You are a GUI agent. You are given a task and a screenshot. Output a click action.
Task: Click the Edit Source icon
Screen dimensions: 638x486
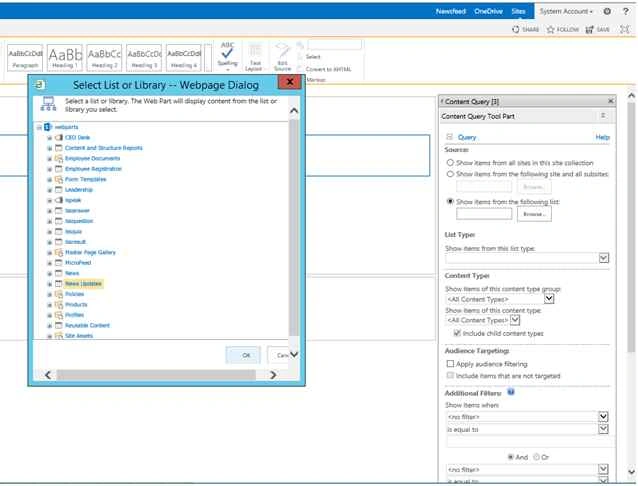[x=283, y=50]
